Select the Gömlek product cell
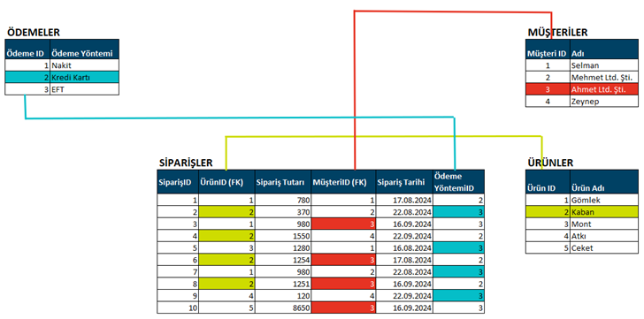This screenshot has height=319, width=644. tap(604, 200)
